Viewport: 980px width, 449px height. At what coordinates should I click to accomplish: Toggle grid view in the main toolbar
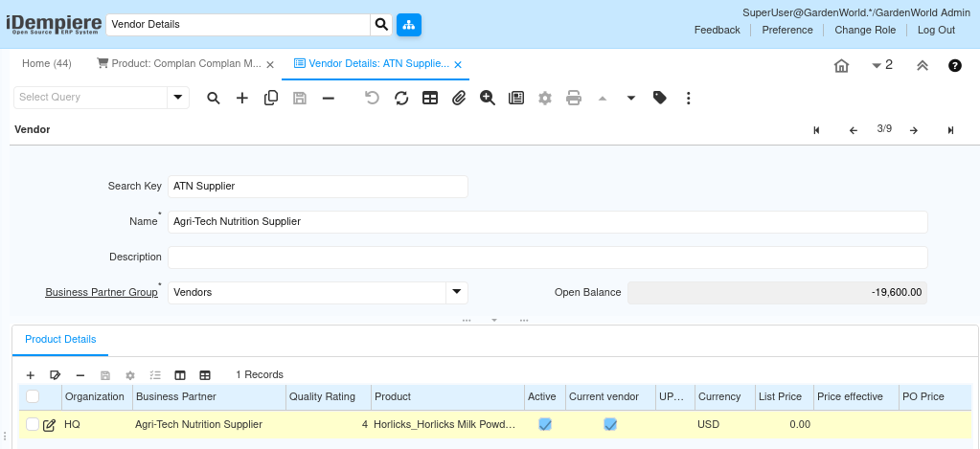coord(430,98)
